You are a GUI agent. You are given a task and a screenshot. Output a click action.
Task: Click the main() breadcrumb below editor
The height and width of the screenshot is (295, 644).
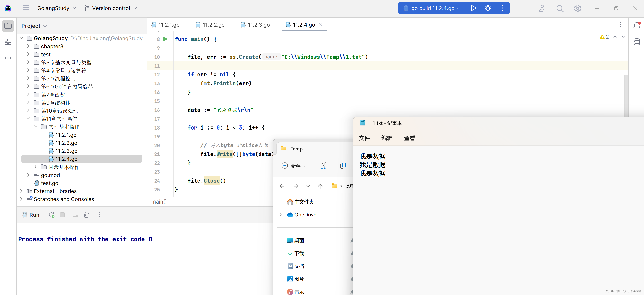click(159, 201)
